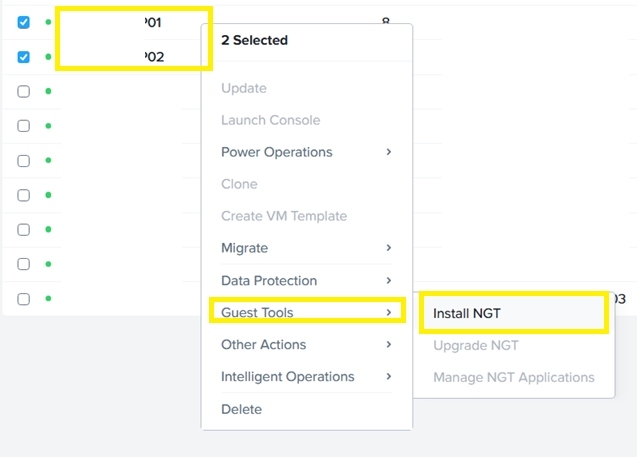Uncheck the checkbox for the VM ending in 01
Image resolution: width=637 pixels, height=457 pixels.
coord(24,22)
